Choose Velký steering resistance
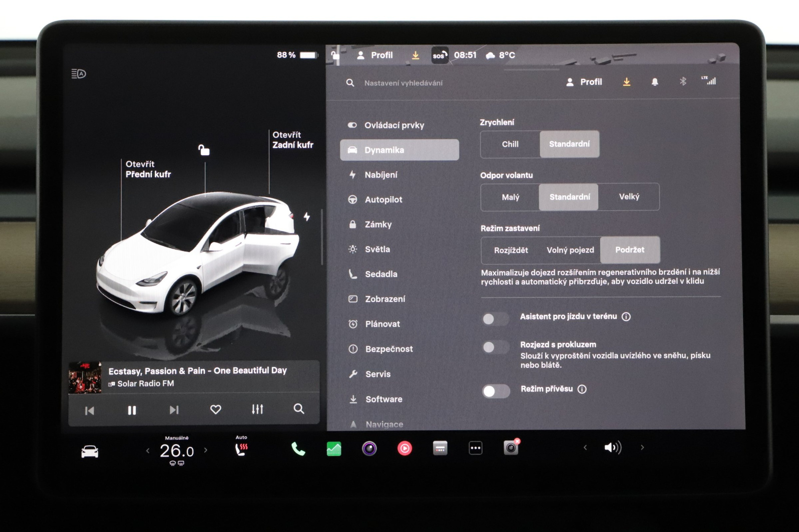 click(x=629, y=197)
